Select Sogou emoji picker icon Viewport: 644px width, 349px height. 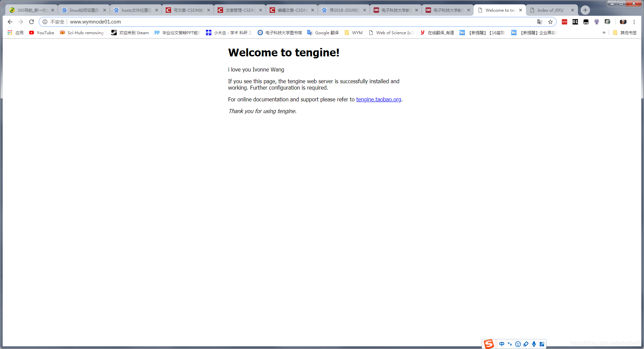(x=518, y=344)
